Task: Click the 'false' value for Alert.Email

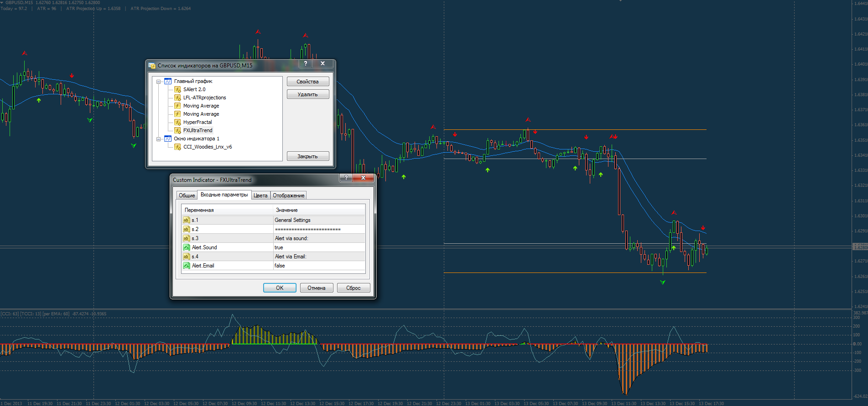Action: (x=319, y=266)
